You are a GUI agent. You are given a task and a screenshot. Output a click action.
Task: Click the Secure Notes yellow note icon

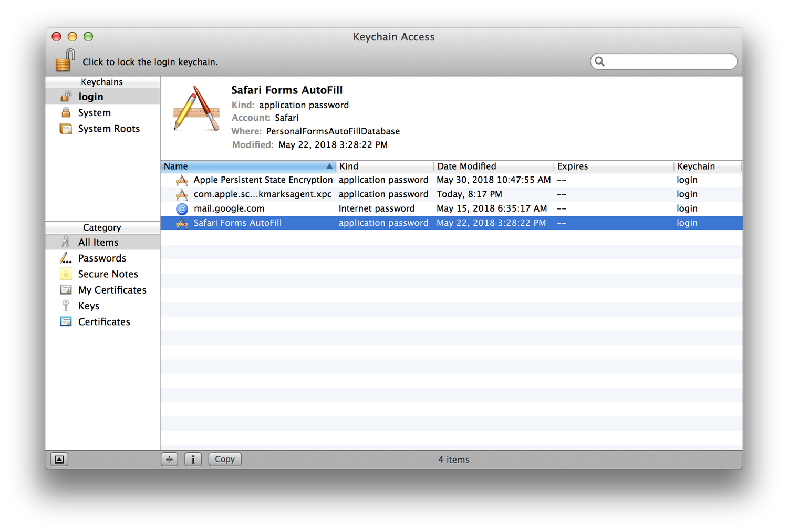(x=66, y=274)
